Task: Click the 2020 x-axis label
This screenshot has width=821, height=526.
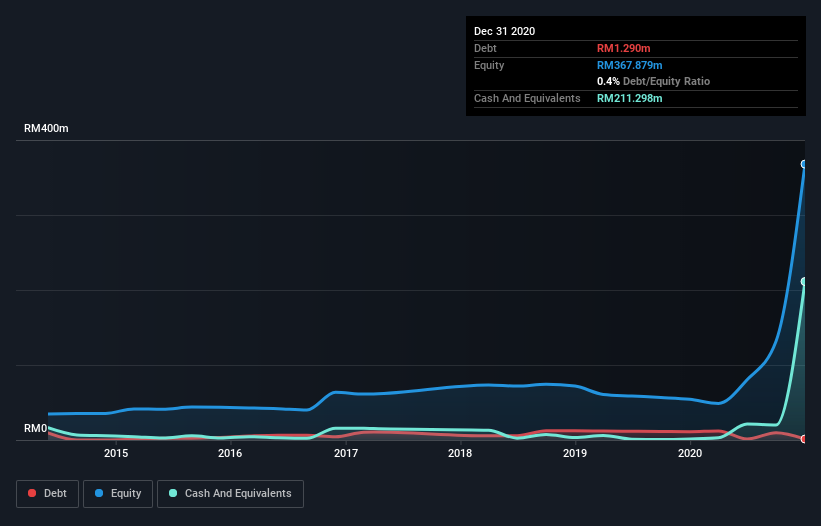Action: click(690, 453)
